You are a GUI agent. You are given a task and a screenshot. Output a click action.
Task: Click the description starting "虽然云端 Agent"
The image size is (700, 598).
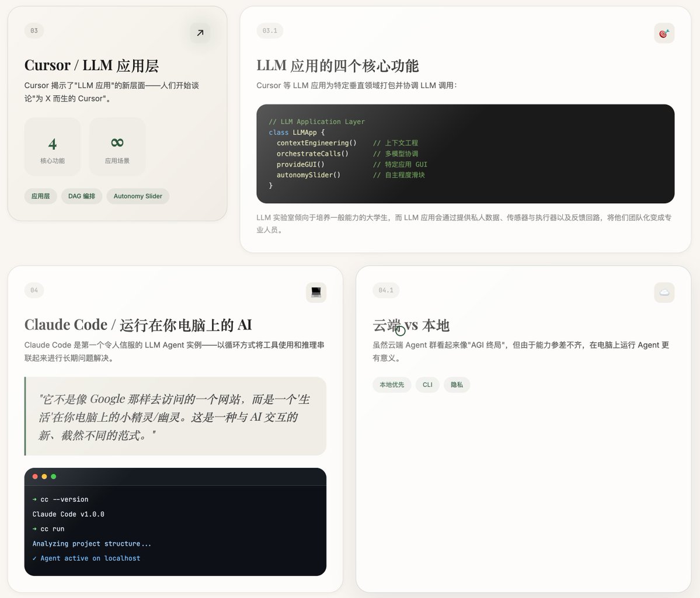coord(521,352)
